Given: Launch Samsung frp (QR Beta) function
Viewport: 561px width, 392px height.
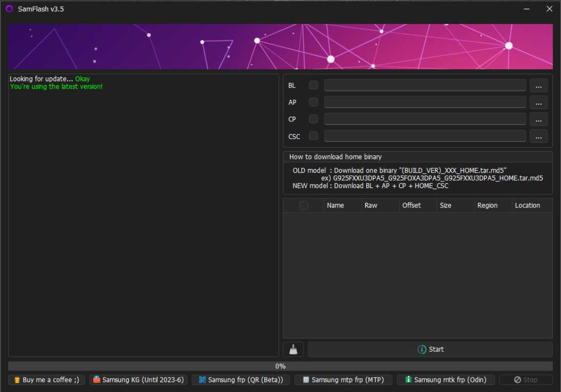Looking at the screenshot, I should [x=241, y=380].
